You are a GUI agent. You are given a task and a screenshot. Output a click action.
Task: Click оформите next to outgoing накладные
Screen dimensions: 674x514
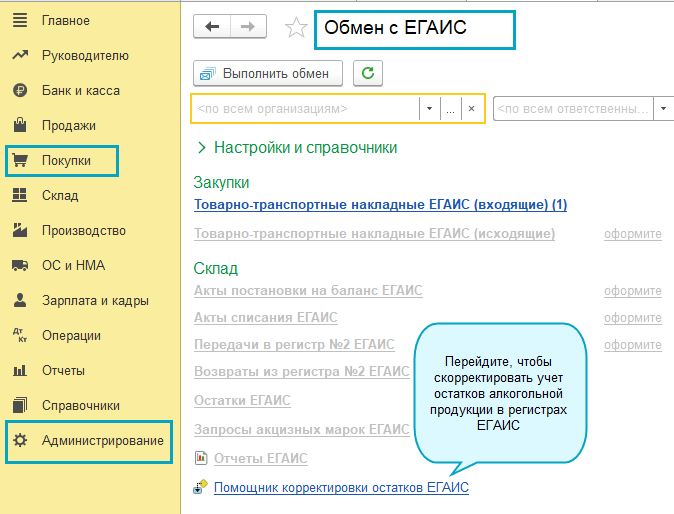click(633, 234)
